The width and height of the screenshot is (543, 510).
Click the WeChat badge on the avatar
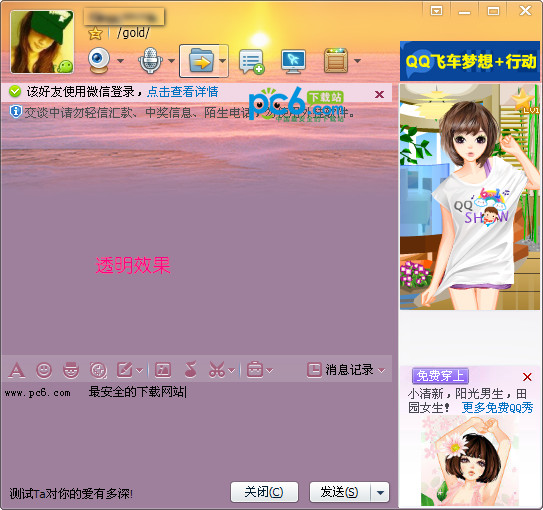pyautogui.click(x=65, y=66)
